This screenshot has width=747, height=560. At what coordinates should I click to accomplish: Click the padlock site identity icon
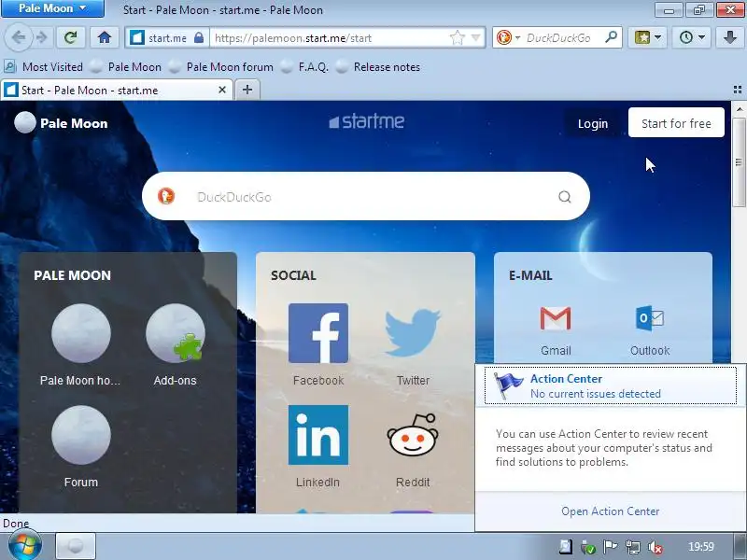tap(199, 37)
